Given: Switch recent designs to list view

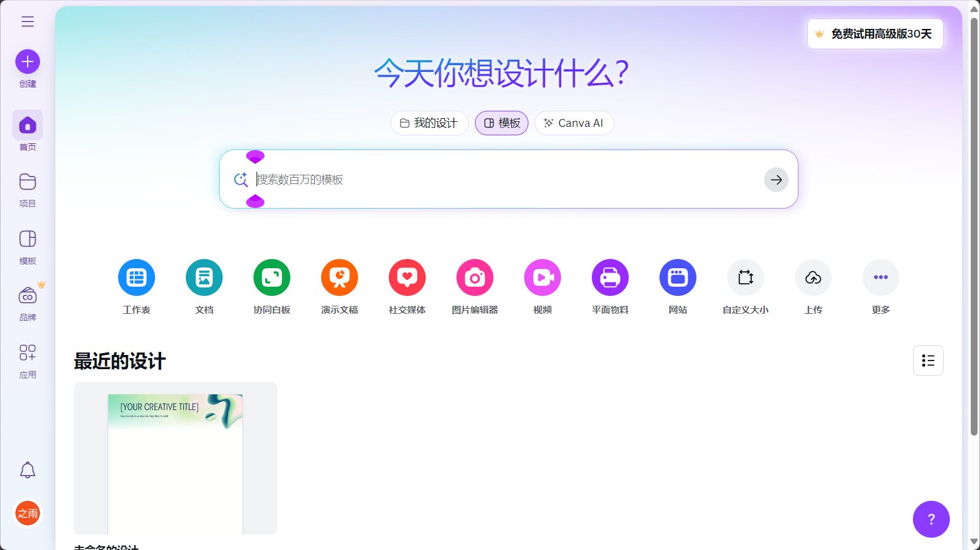Looking at the screenshot, I should click(928, 361).
